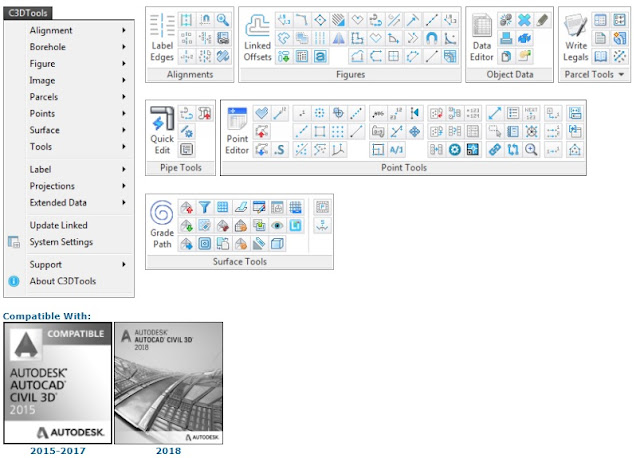Expand the Figure submenu arrow
Image resolution: width=640 pixels, height=458 pixels.
(124, 63)
